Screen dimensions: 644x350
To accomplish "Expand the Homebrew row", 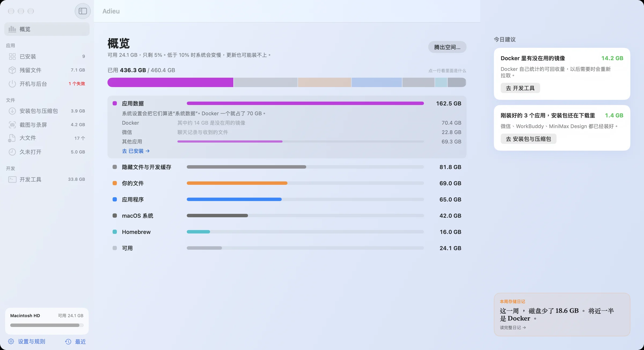I will click(x=287, y=232).
